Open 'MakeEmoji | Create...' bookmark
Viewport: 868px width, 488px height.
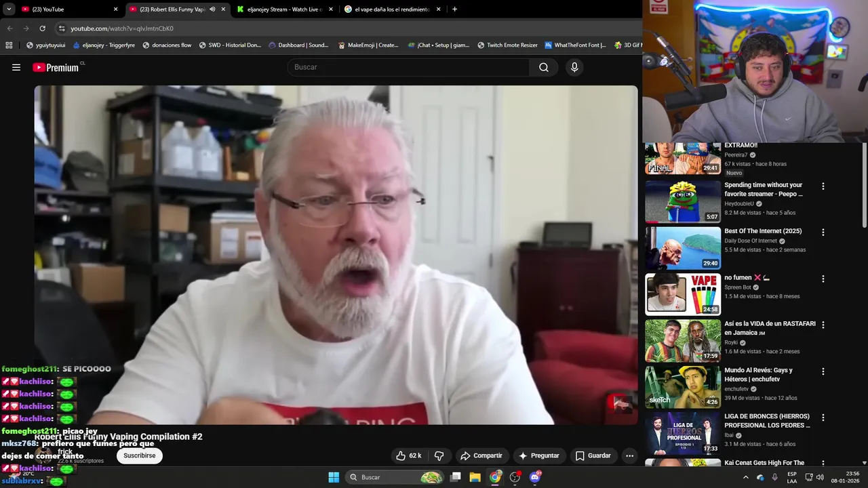tap(368, 45)
